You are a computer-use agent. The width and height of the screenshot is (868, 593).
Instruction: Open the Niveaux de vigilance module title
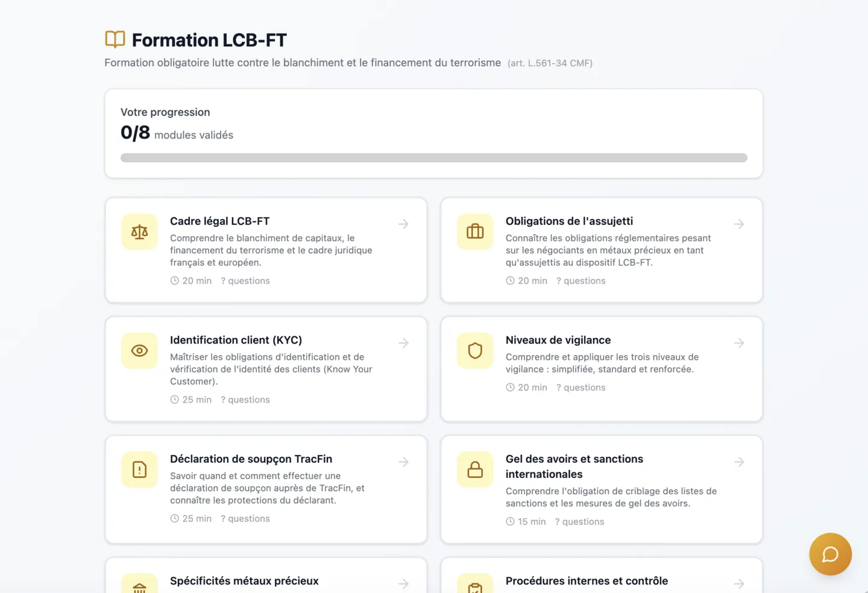coord(558,340)
